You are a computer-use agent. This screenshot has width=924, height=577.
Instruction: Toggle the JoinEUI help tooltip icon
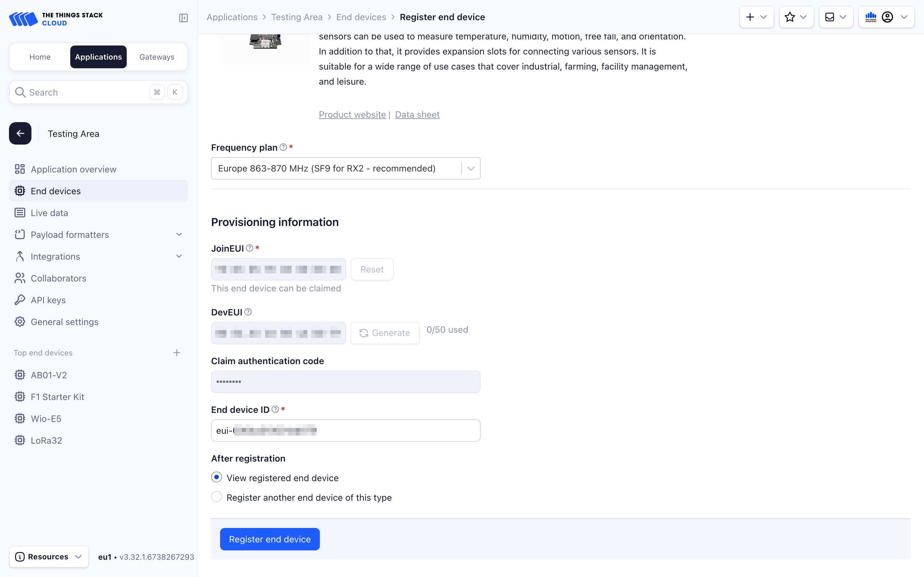click(x=249, y=248)
